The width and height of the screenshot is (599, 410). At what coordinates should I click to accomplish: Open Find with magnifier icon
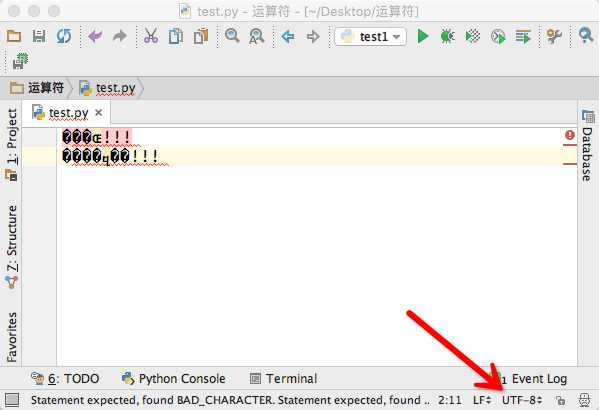click(x=232, y=36)
